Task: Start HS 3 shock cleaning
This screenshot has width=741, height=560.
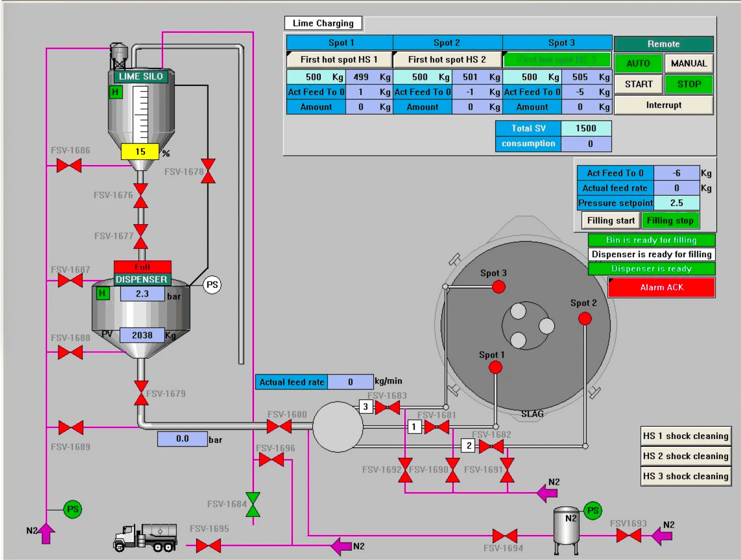Action: tap(686, 476)
